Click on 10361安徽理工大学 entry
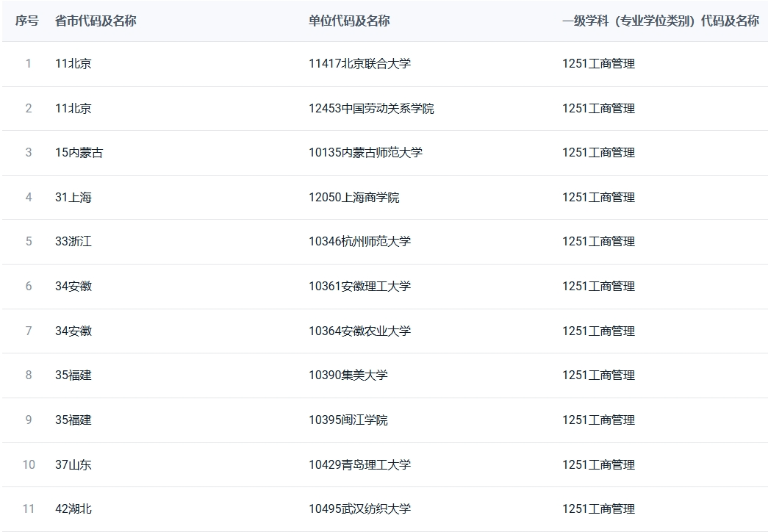The height and width of the screenshot is (532, 768). click(x=359, y=287)
